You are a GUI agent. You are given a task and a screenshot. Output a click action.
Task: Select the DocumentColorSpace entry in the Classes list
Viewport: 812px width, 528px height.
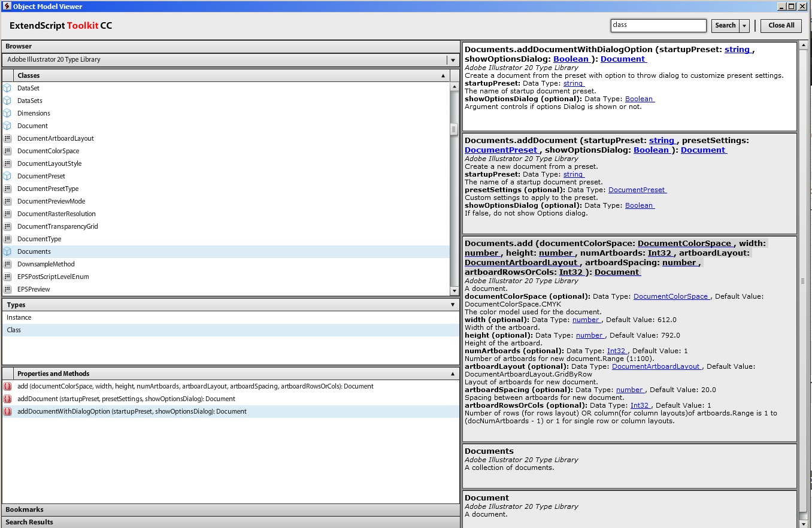[226, 151]
